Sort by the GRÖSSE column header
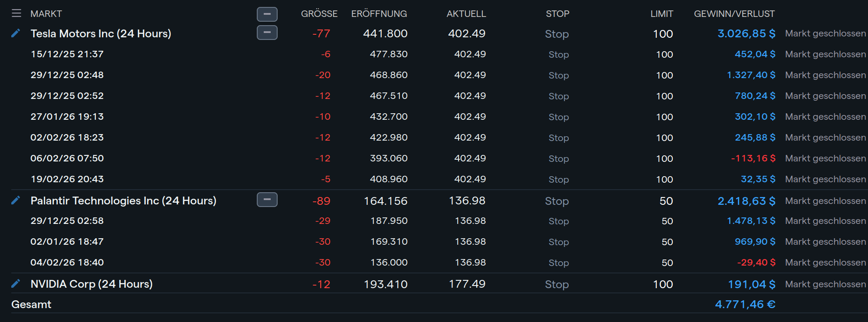This screenshot has width=868, height=322. click(319, 14)
